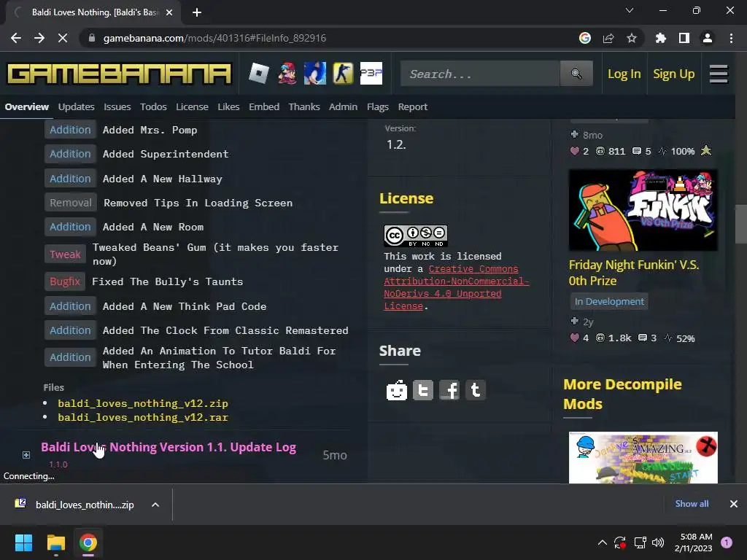Download baldi_loves_nothing_v12.rar file link
Screen dimensions: 747x560
(x=143, y=417)
